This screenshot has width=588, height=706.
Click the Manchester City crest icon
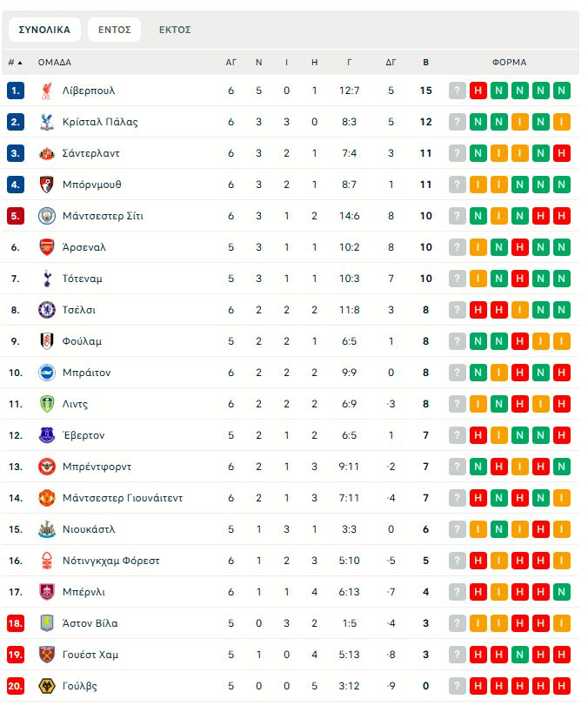click(47, 216)
